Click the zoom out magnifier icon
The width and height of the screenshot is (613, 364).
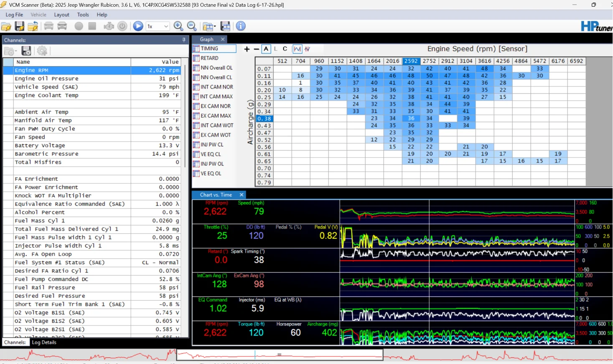click(x=192, y=26)
